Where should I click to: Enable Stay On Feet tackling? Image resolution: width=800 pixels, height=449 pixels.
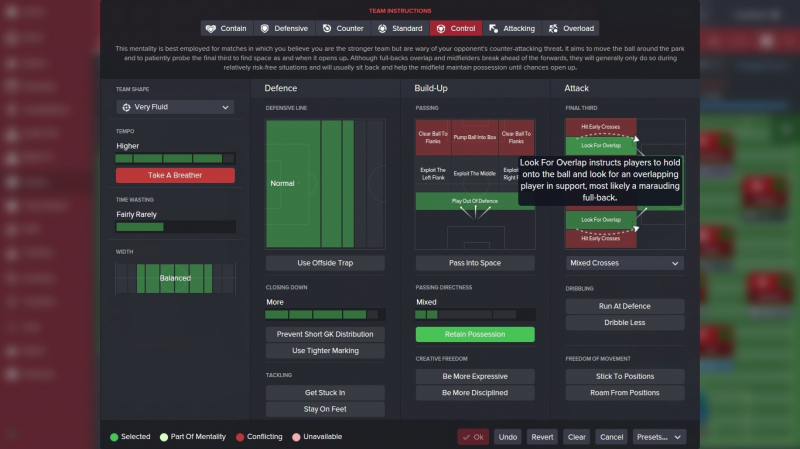pyautogui.click(x=325, y=409)
